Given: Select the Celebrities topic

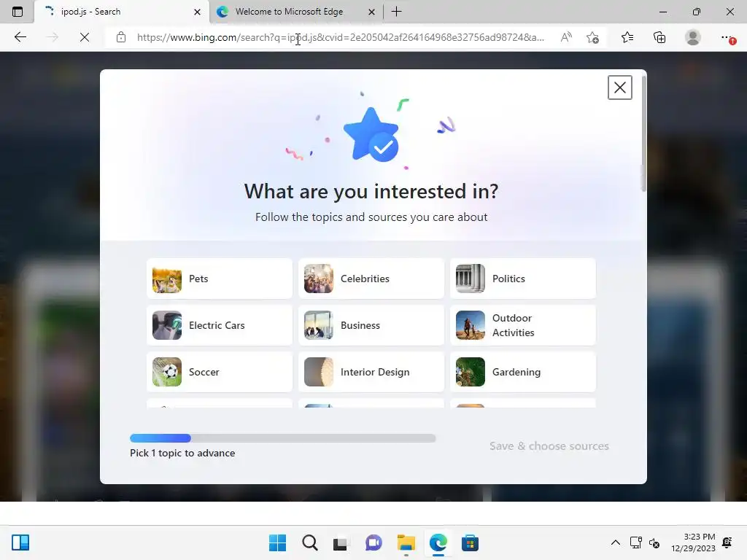Looking at the screenshot, I should pos(371,279).
